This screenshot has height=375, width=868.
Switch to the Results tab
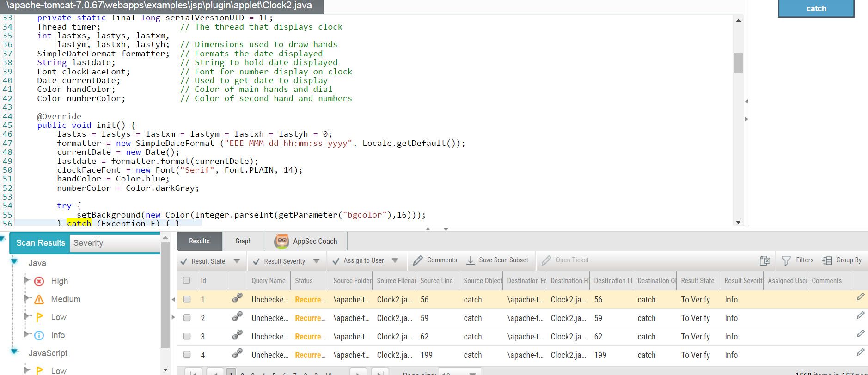pyautogui.click(x=199, y=241)
